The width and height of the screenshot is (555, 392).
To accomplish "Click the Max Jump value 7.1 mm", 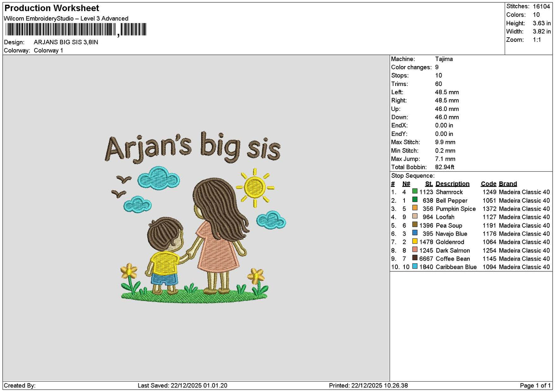I will tap(445, 159).
